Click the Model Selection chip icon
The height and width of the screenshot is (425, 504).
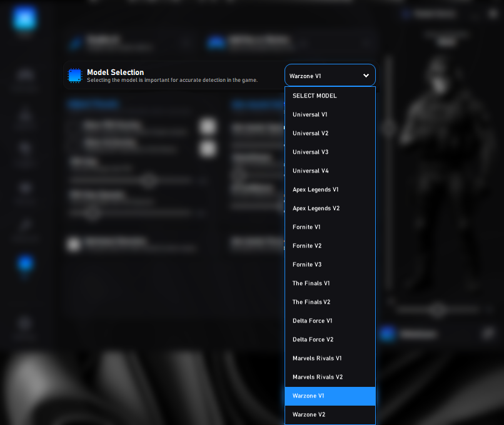click(x=75, y=76)
